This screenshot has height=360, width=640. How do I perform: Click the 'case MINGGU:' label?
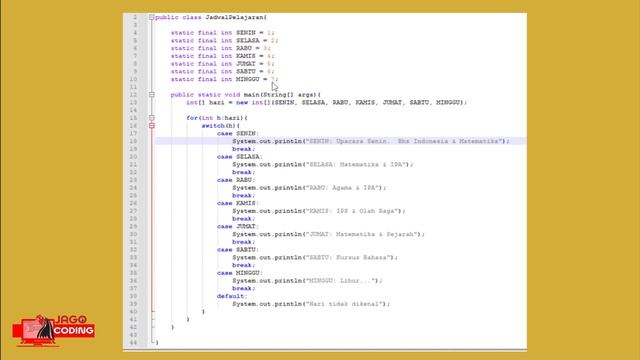point(240,273)
